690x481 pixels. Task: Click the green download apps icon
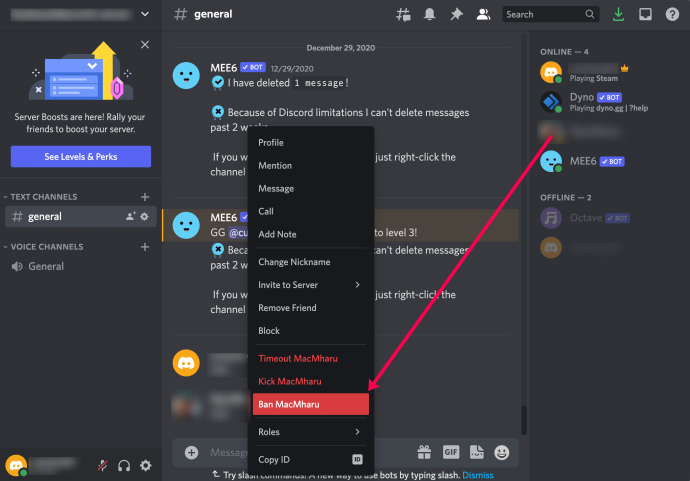[x=618, y=15]
